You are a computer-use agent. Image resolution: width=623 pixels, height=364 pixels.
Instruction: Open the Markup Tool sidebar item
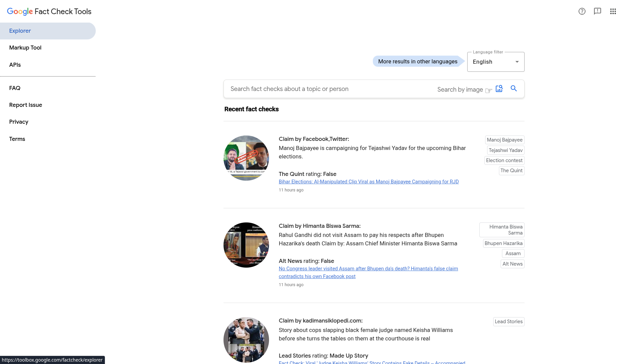pyautogui.click(x=25, y=48)
